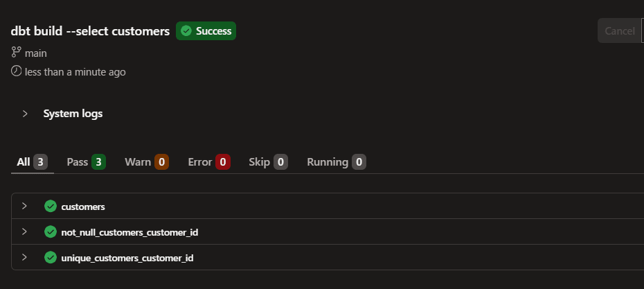This screenshot has height=289, width=644.
Task: Click the green check icon beside customers
Action: [51, 207]
